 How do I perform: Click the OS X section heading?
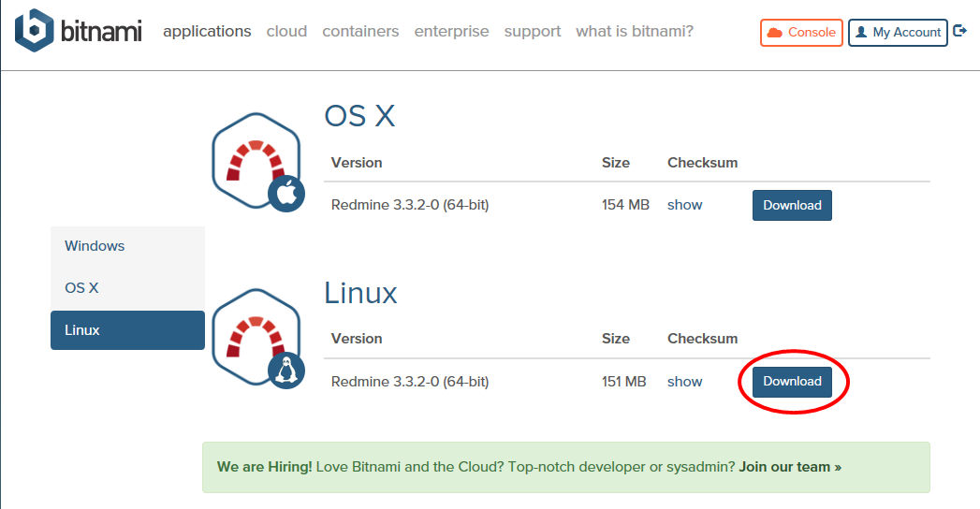[360, 116]
